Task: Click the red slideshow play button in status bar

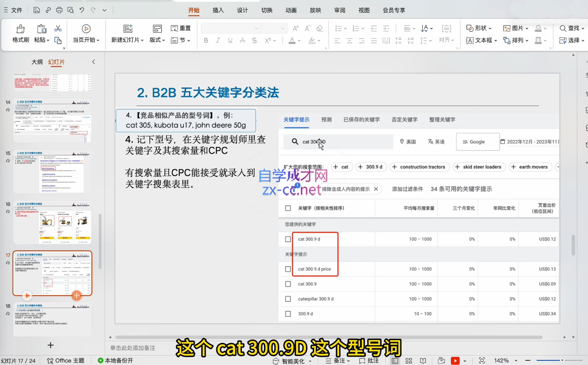Action: (455, 361)
